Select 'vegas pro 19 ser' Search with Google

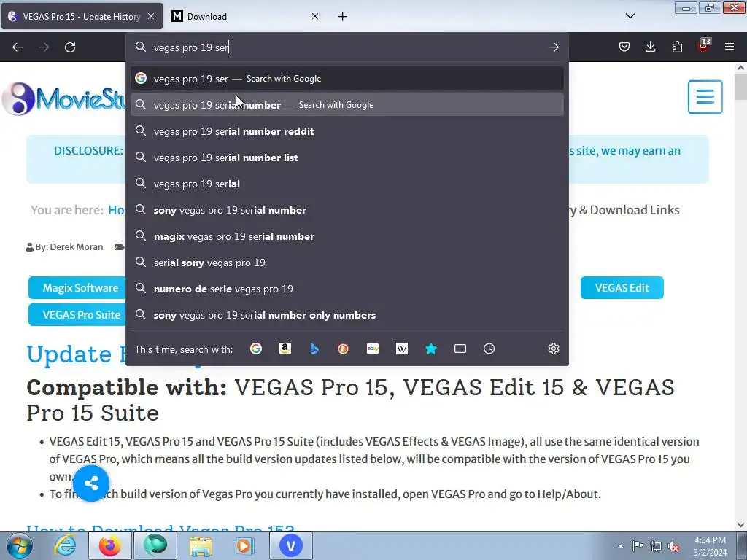(x=347, y=79)
